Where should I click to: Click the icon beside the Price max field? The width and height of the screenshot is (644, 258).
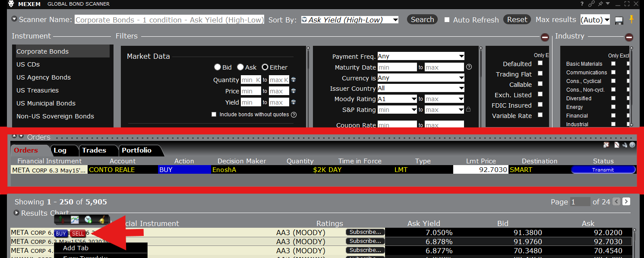pos(294,91)
